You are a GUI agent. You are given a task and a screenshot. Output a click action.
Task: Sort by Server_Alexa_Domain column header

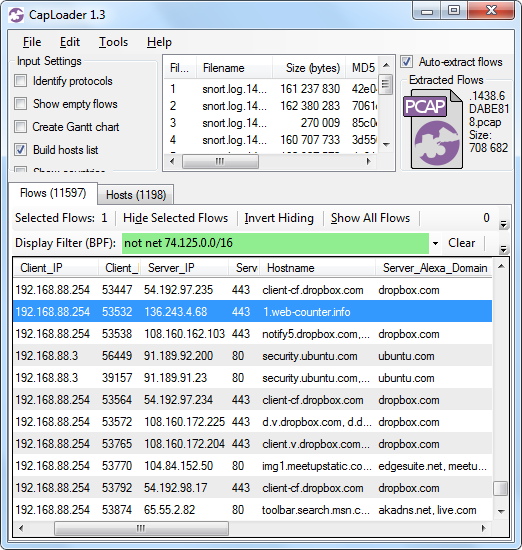pos(434,268)
